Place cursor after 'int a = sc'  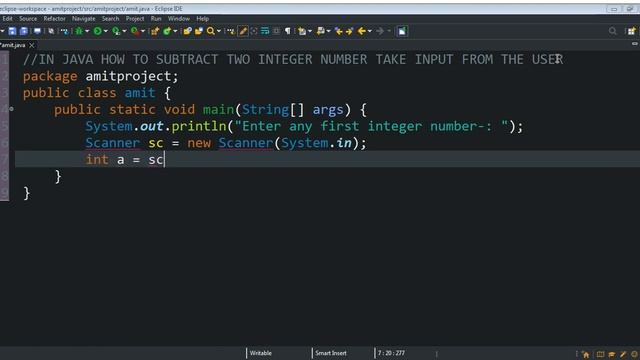[x=164, y=160]
